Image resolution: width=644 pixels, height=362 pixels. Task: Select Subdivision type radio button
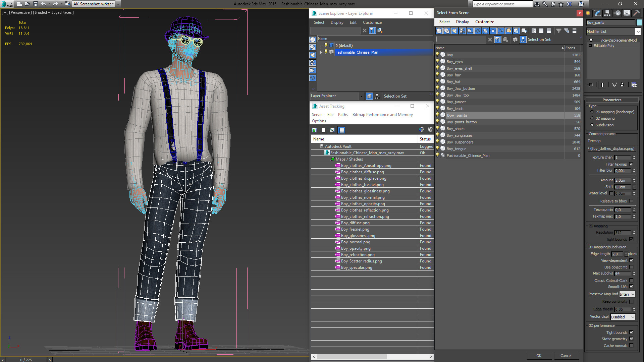(x=592, y=125)
